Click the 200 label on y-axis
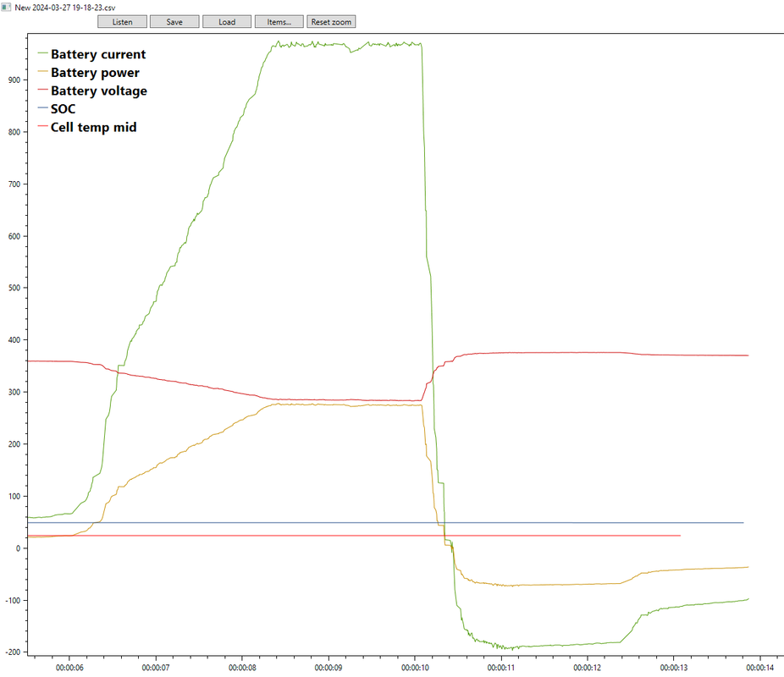784x677 pixels. (14, 444)
